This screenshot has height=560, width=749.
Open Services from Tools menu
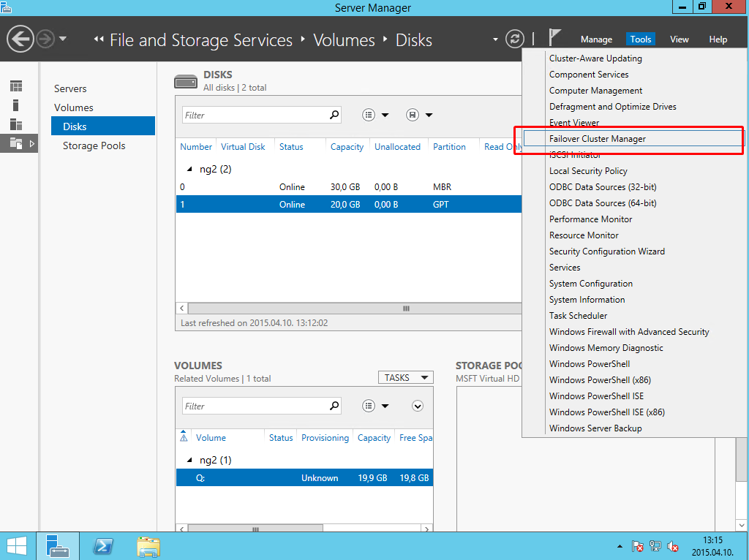pos(565,268)
